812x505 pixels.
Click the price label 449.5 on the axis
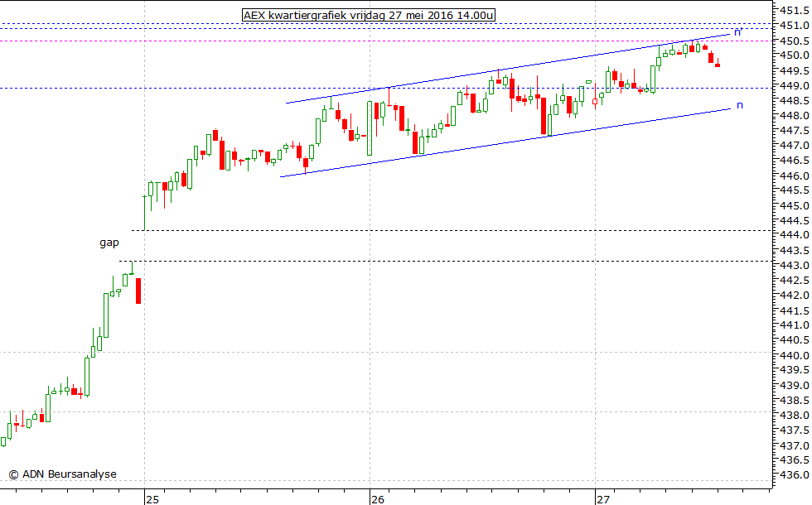coord(795,70)
